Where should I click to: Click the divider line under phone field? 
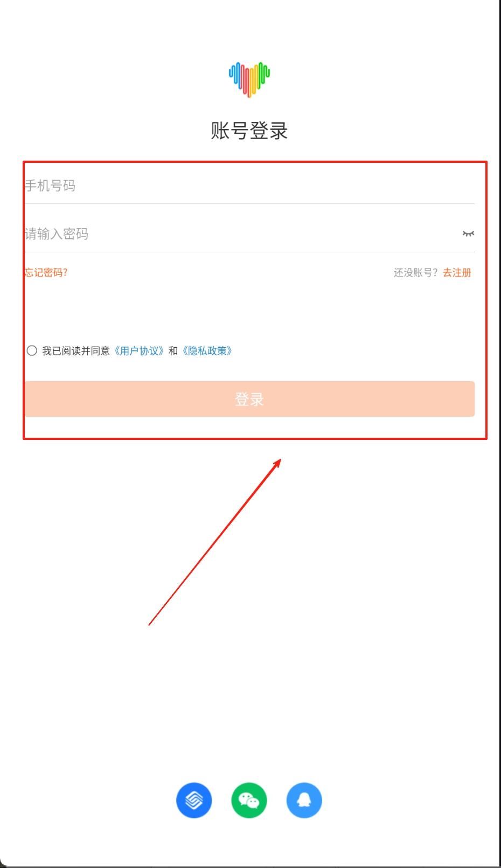point(249,203)
